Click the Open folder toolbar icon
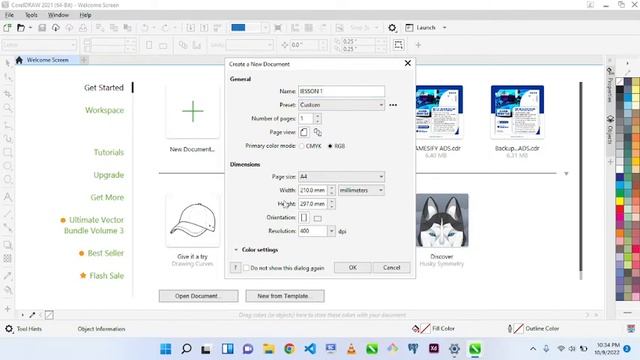 [20, 28]
